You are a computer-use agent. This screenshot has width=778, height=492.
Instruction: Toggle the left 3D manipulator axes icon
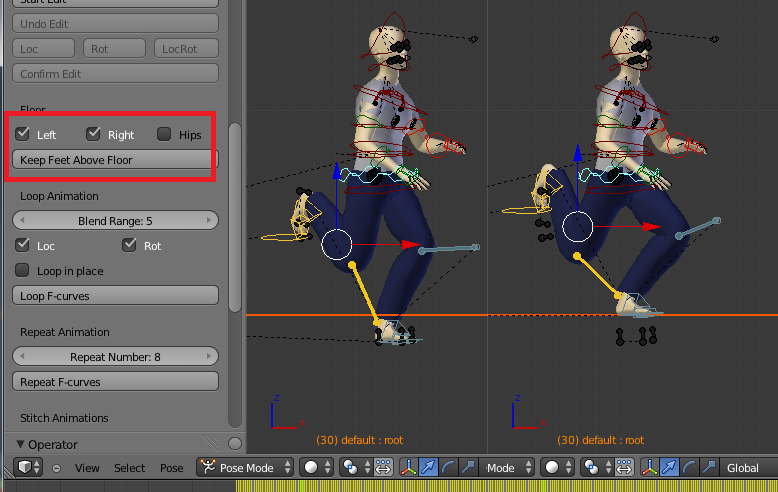pos(409,467)
